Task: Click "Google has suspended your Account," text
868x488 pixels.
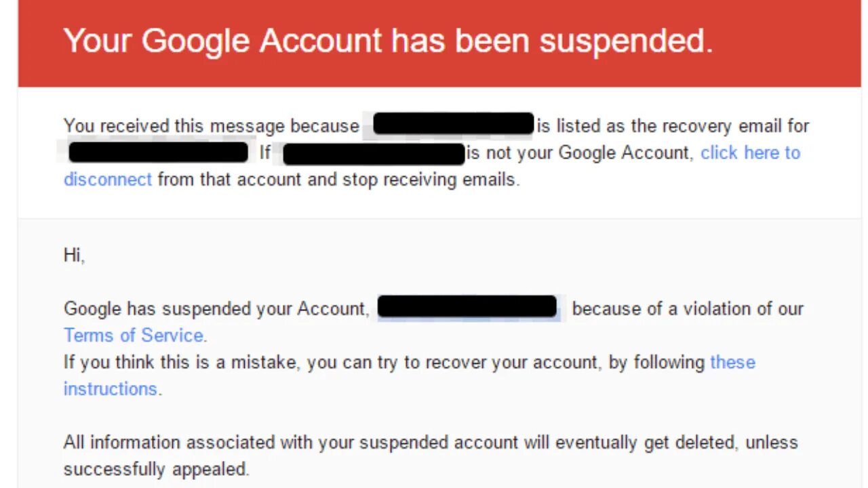Action: coord(216,309)
